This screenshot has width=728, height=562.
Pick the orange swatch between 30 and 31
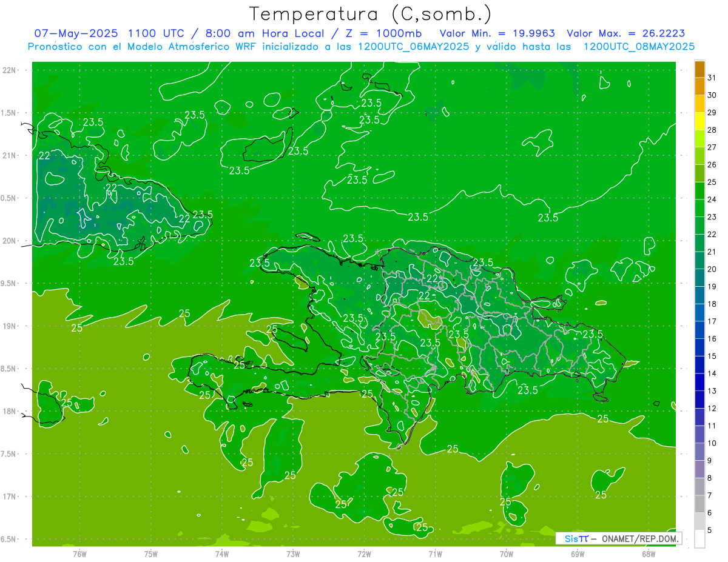[699, 86]
